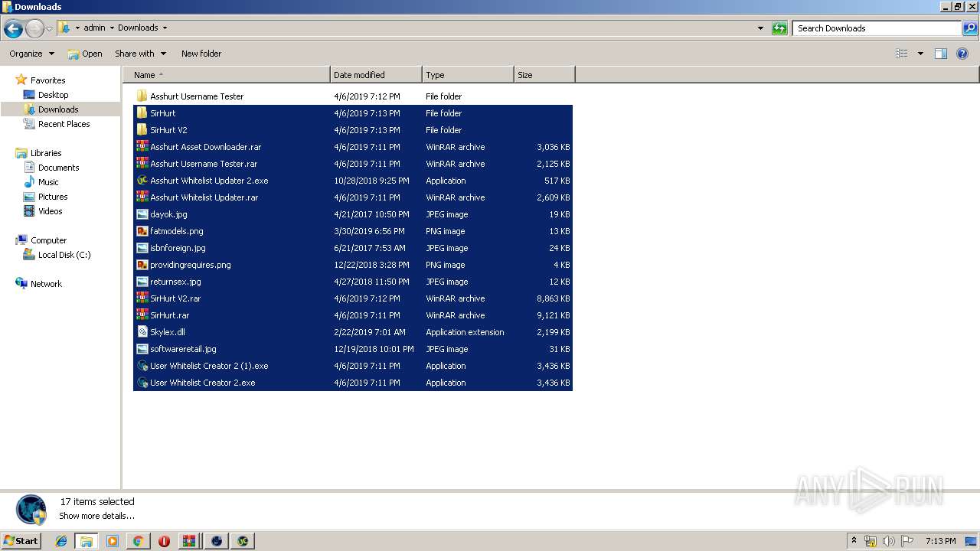Select Network in the navigation pane
The height and width of the screenshot is (551, 980).
tap(46, 284)
